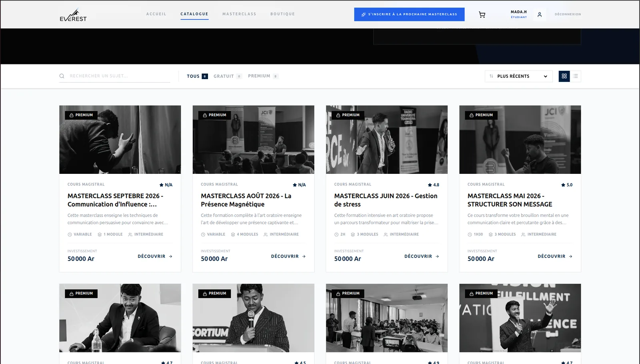Click the Août card's Premium lock badge

click(214, 115)
